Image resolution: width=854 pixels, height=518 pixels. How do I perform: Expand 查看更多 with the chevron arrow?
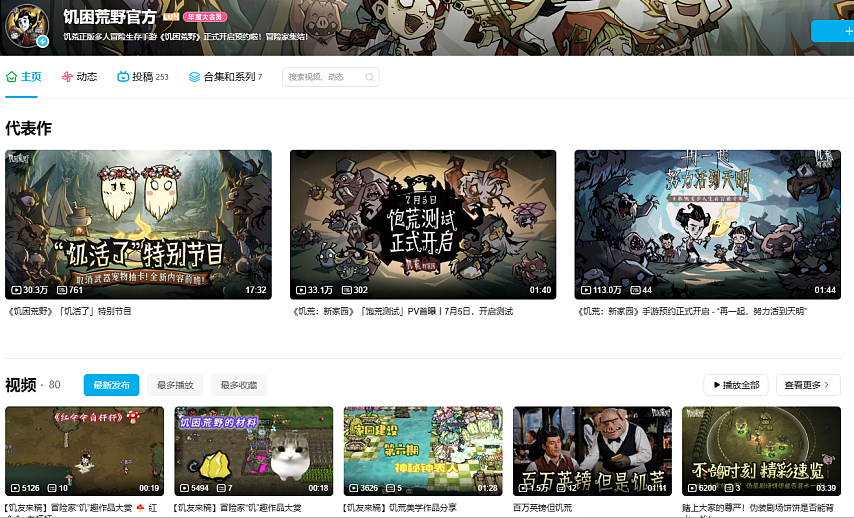tap(808, 385)
